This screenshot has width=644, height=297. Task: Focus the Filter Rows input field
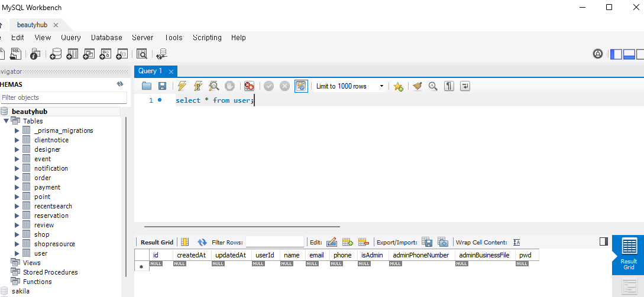point(275,242)
